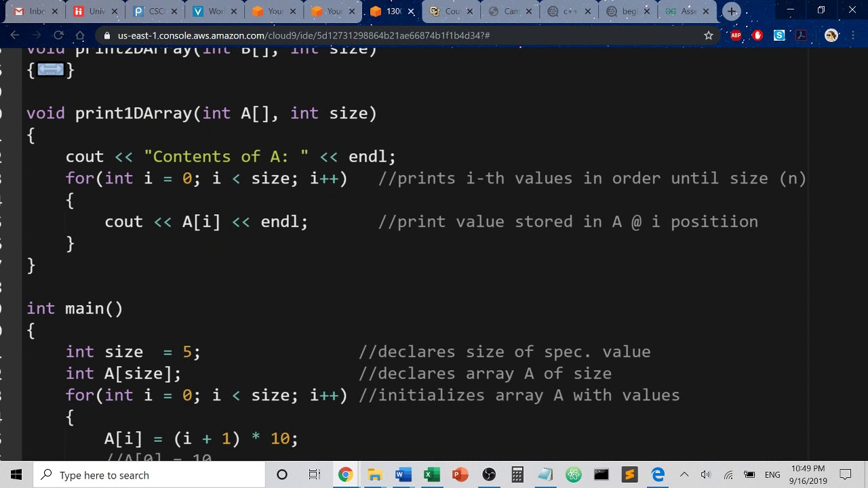Image resolution: width=868 pixels, height=488 pixels.
Task: Close the active 130 Cloud9 tab
Action: 410,12
